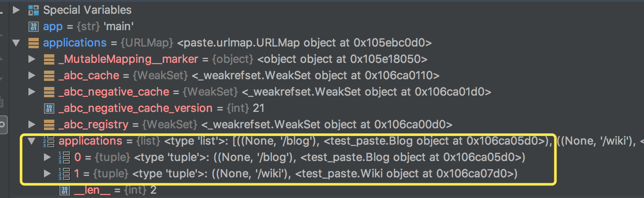Expand _abc_negative_cache WeakSet entry
644x198 pixels.
[x=31, y=92]
